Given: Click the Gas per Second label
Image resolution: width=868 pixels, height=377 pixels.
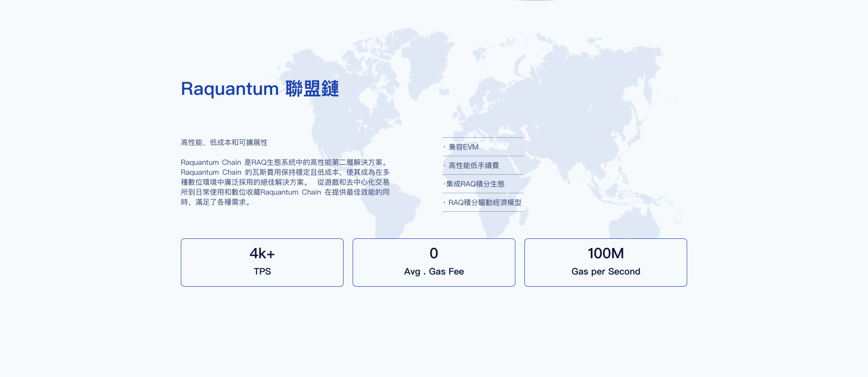Looking at the screenshot, I should coord(606,271).
